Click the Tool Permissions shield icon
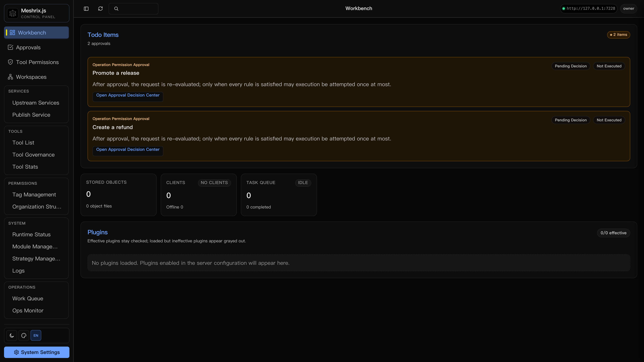 coord(11,62)
